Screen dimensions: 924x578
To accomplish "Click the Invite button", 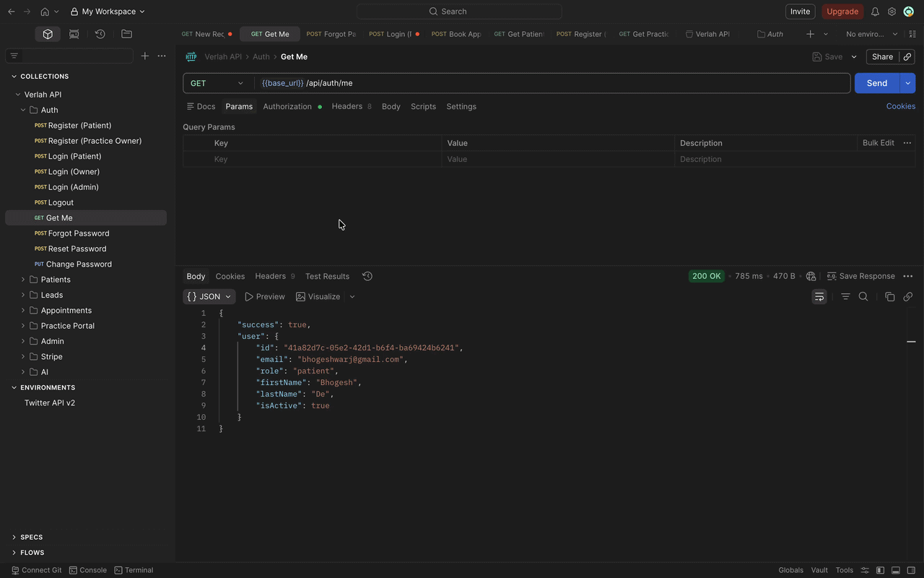I will 800,12.
